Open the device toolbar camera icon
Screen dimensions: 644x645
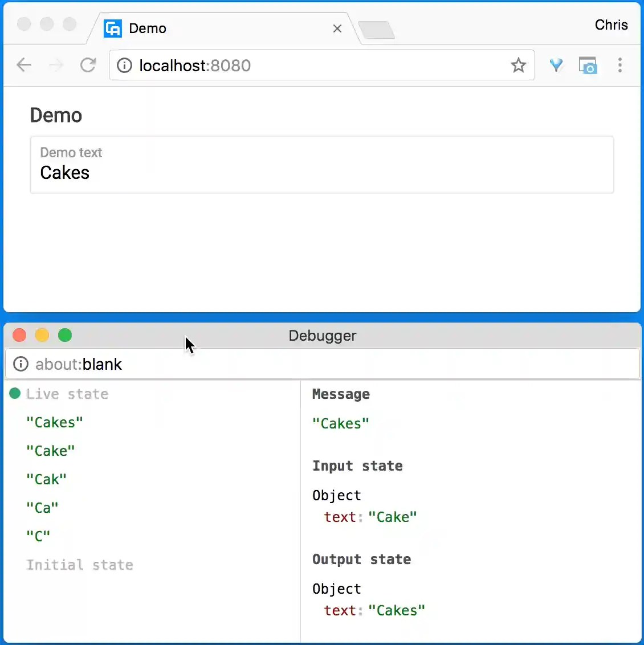coord(588,65)
